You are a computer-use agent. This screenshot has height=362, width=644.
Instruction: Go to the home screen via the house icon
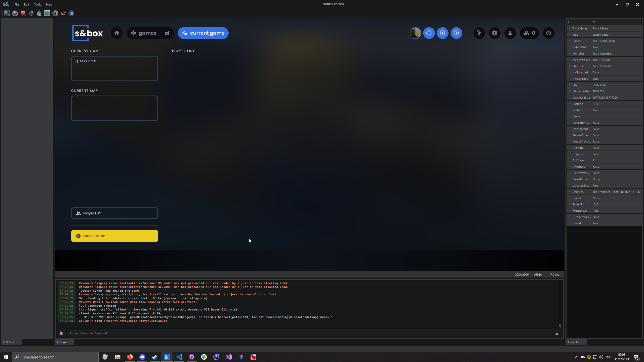117,33
